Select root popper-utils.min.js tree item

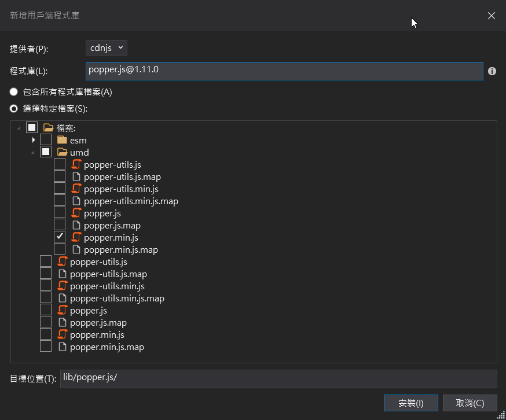[x=107, y=286]
